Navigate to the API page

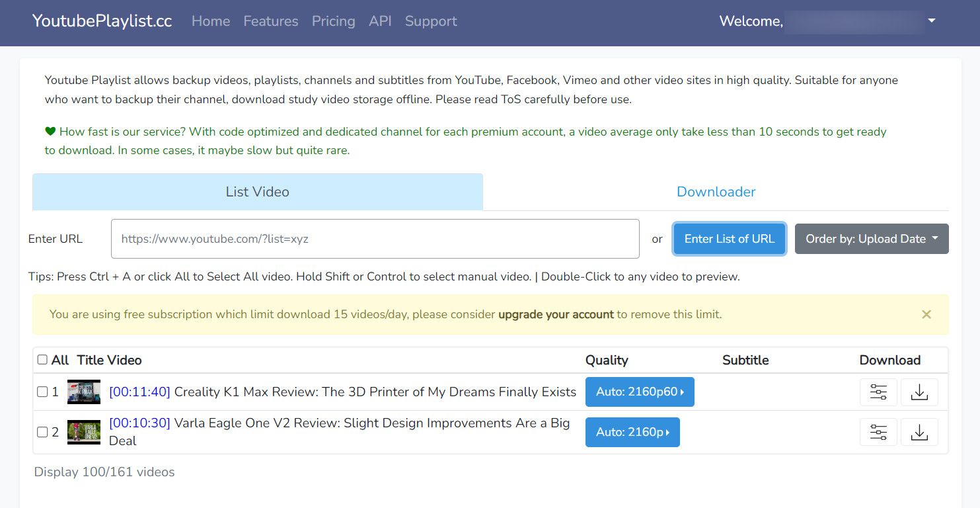[x=380, y=21]
